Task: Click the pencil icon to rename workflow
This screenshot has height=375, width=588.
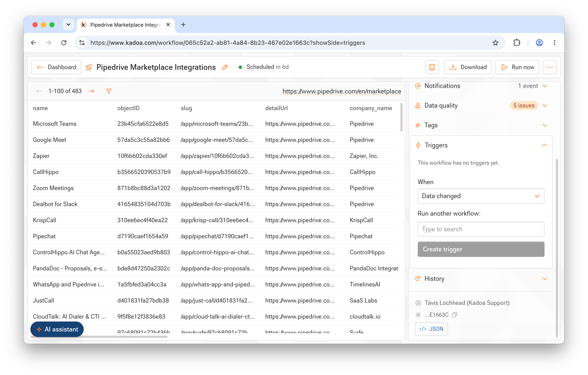Action: coord(225,67)
